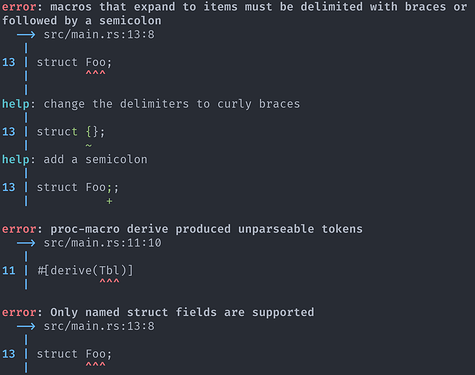This screenshot has width=475, height=375.
Task: Click the blue arrow in the first error
Action: coord(26,35)
